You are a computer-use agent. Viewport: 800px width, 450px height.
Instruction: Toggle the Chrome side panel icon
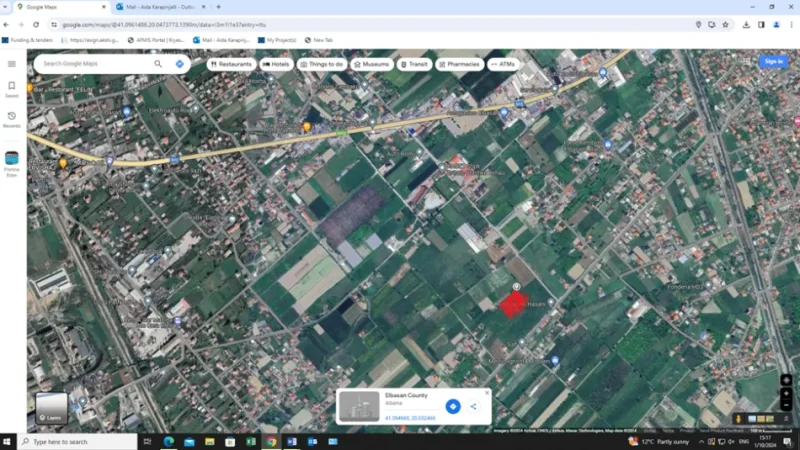pyautogui.click(x=761, y=24)
